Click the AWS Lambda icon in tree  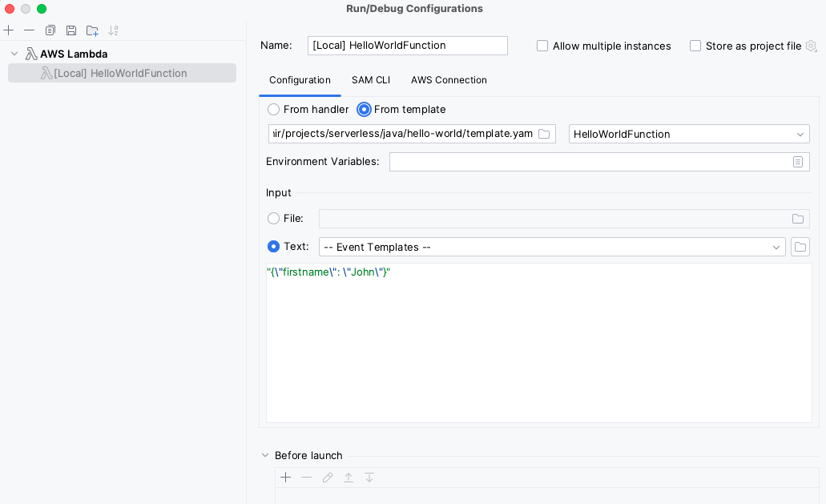pyautogui.click(x=31, y=54)
